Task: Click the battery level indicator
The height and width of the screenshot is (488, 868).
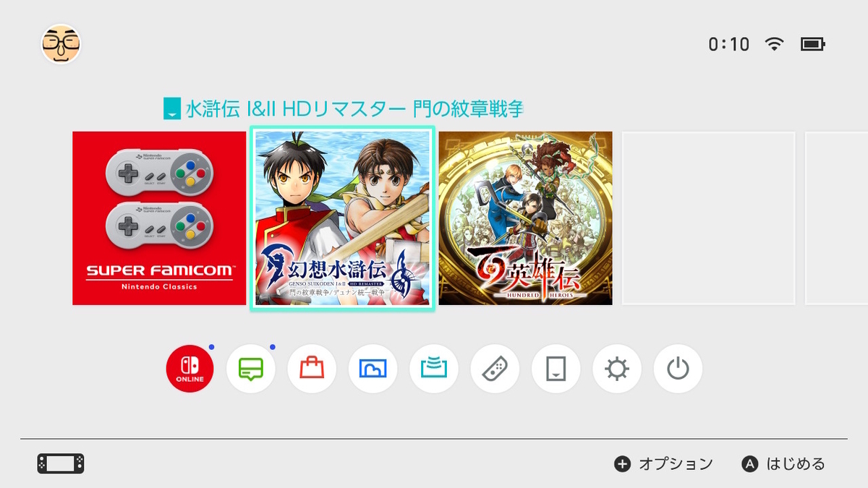Action: [x=813, y=44]
